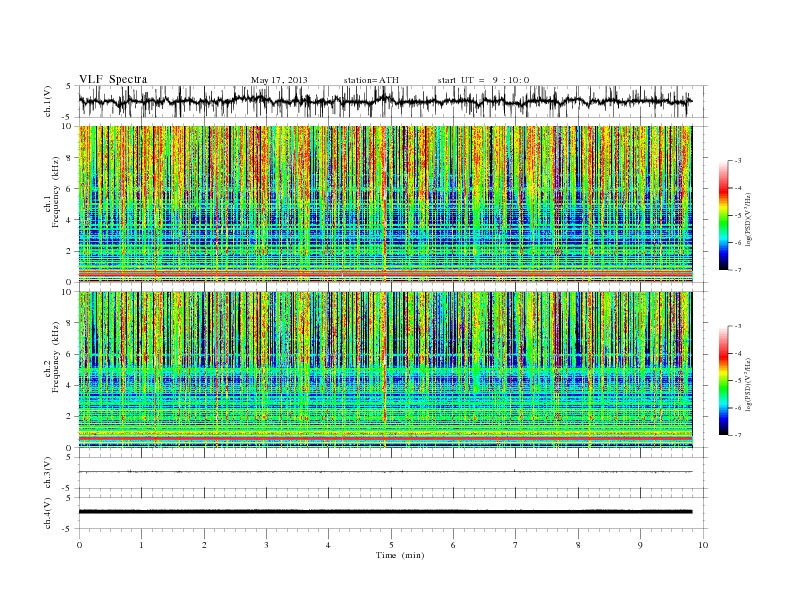This screenshot has width=792, height=612.
Task: Click the thick ch.4 voltage waveform trace
Action: pos(385,512)
